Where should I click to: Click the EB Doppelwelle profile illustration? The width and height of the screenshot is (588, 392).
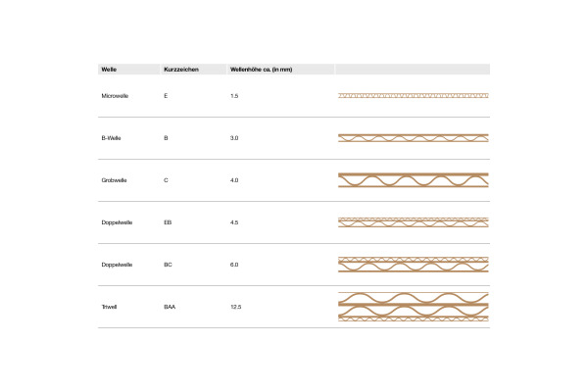click(x=413, y=222)
